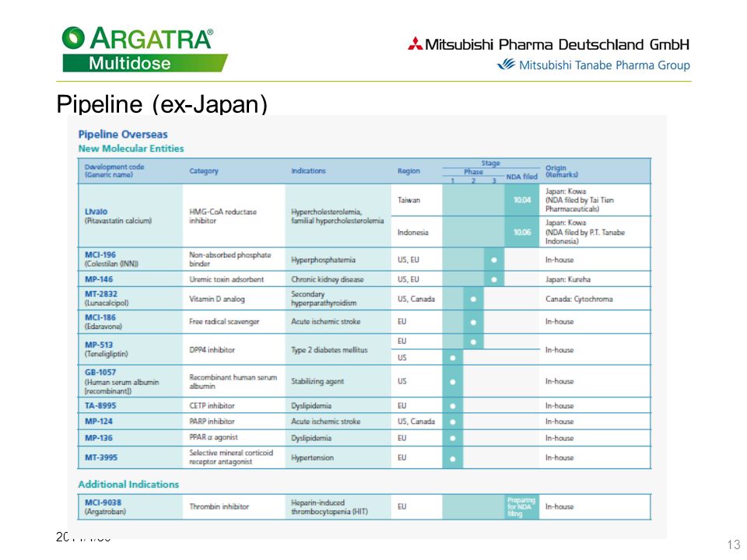Select the 'MT-2832' development code
The height and width of the screenshot is (560, 747).
[101, 294]
